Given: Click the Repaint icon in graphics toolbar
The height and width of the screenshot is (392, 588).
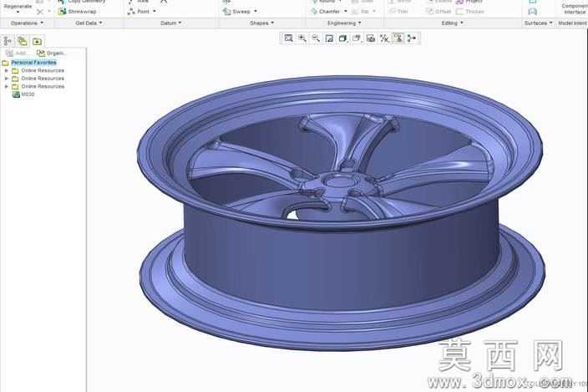Looking at the screenshot, I should (x=329, y=38).
